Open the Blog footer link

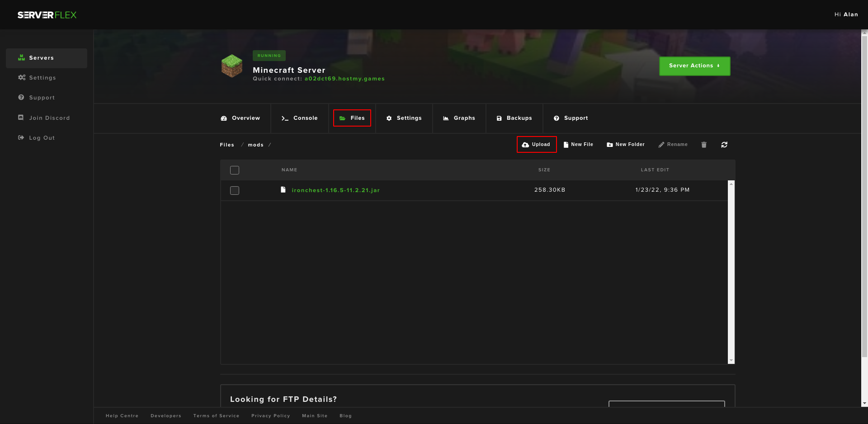346,416
